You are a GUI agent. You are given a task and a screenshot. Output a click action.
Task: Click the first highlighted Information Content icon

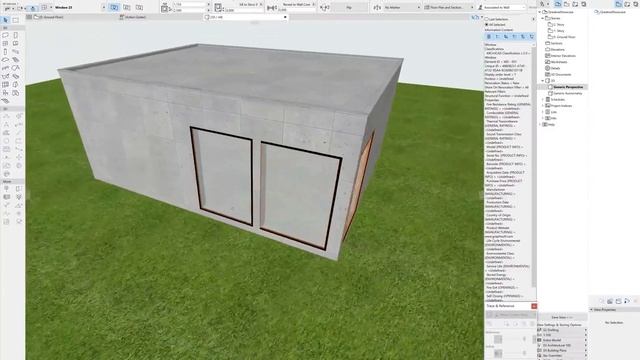[x=489, y=37]
